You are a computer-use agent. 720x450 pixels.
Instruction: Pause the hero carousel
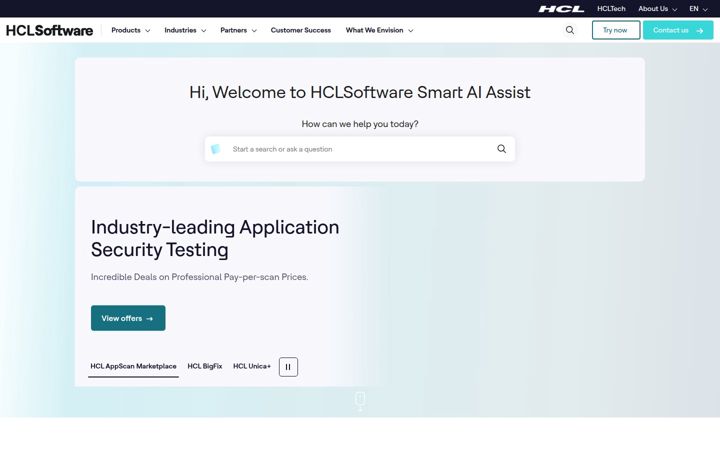[288, 367]
